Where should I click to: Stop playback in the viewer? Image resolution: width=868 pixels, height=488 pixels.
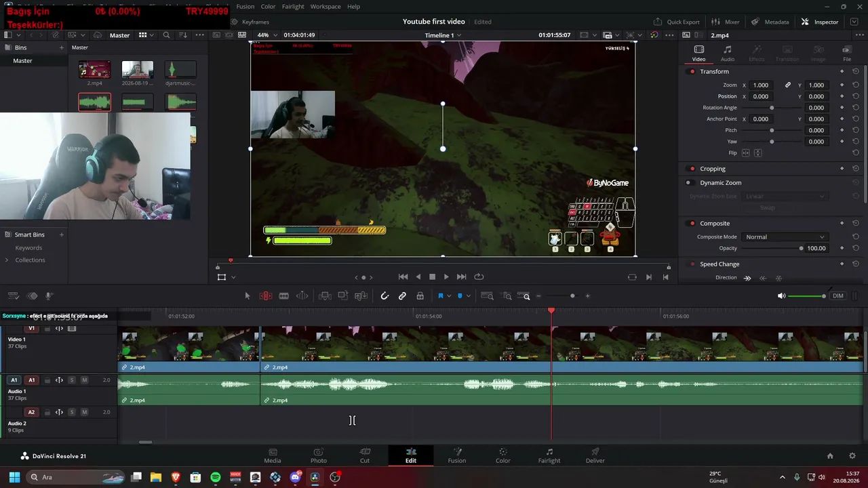coord(432,277)
